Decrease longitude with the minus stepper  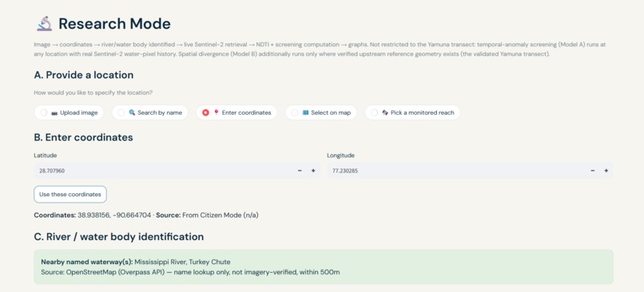593,171
